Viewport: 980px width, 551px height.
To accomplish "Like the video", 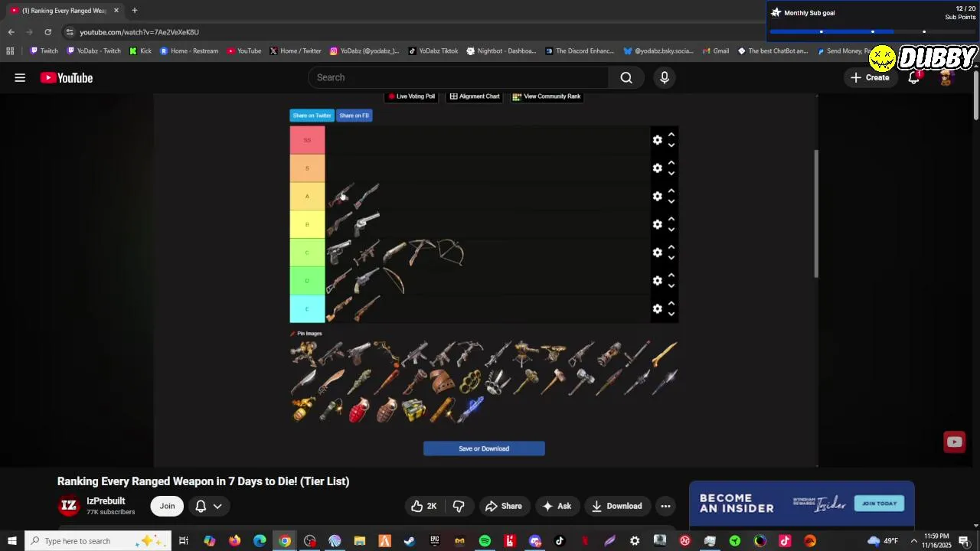I will (423, 506).
